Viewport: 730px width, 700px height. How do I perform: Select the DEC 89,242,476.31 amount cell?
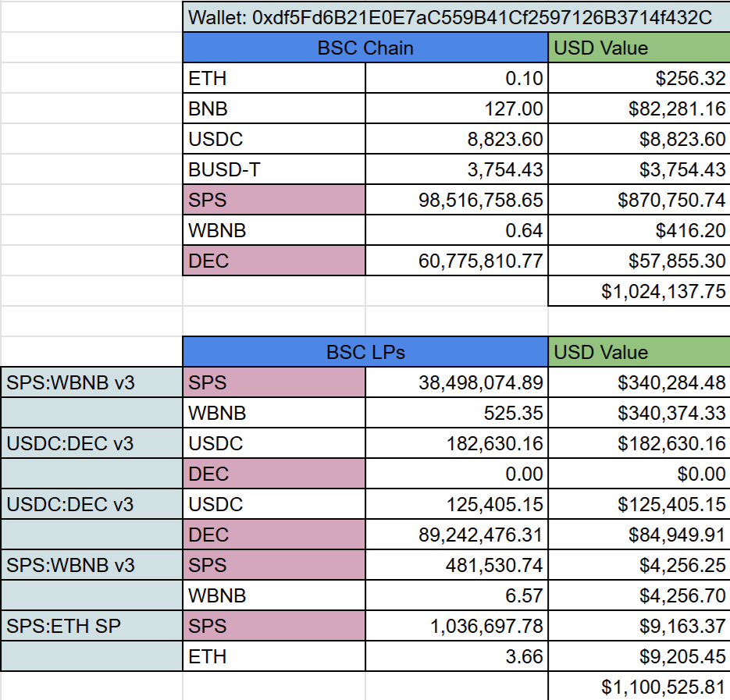(457, 535)
